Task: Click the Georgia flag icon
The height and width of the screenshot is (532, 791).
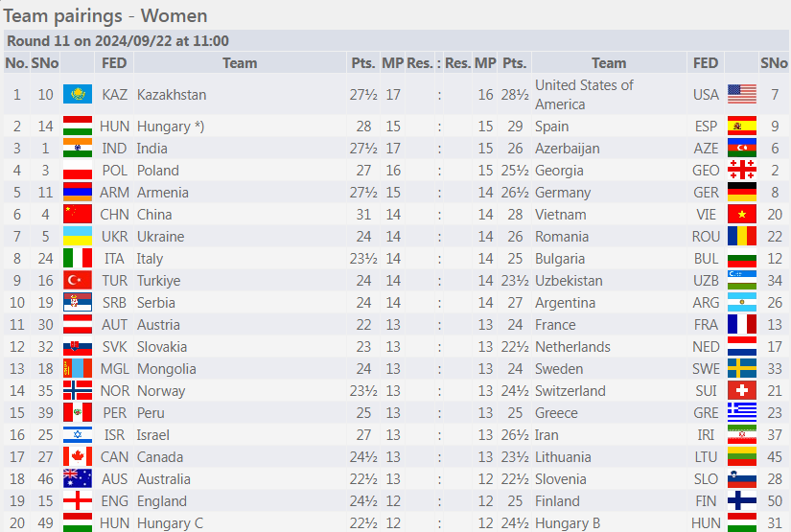Action: 741,170
